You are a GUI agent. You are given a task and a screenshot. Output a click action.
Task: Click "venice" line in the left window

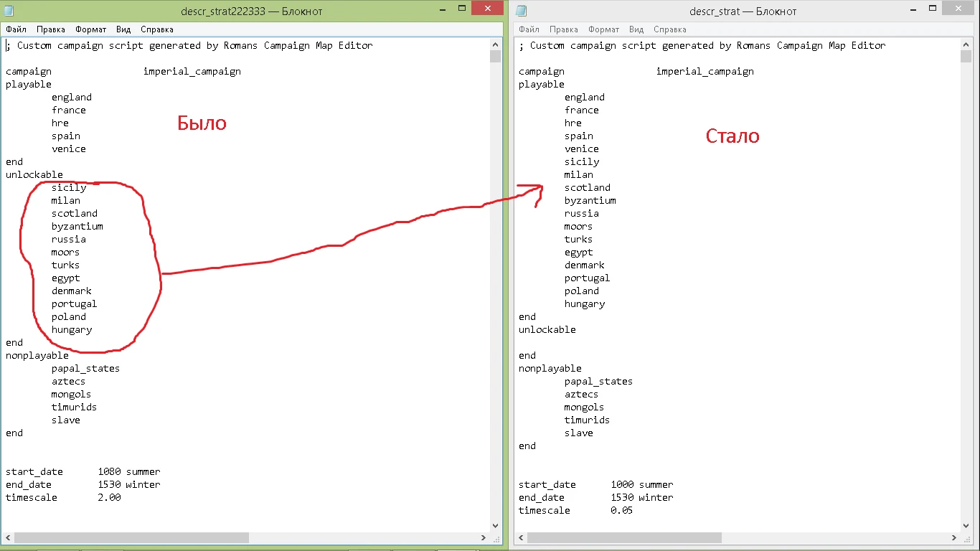69,149
